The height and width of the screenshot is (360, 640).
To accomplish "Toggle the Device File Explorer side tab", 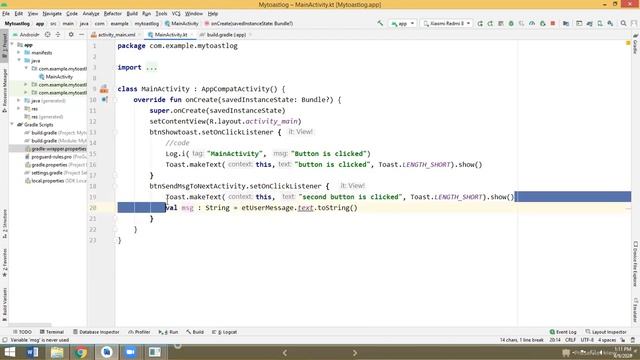I will 635,264.
